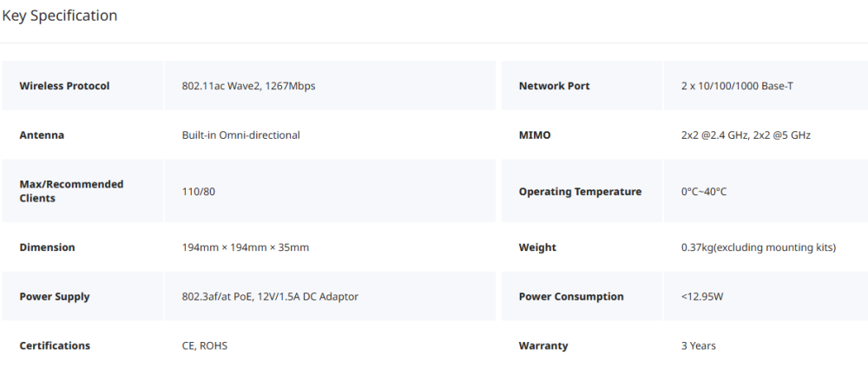Click the 0.37kg weight value
The height and width of the screenshot is (375, 868).
[759, 247]
